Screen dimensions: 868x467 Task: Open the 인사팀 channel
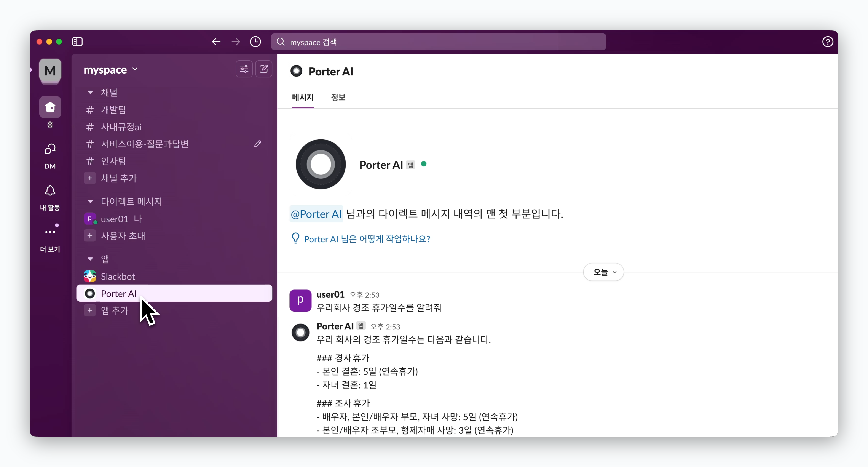(174, 161)
